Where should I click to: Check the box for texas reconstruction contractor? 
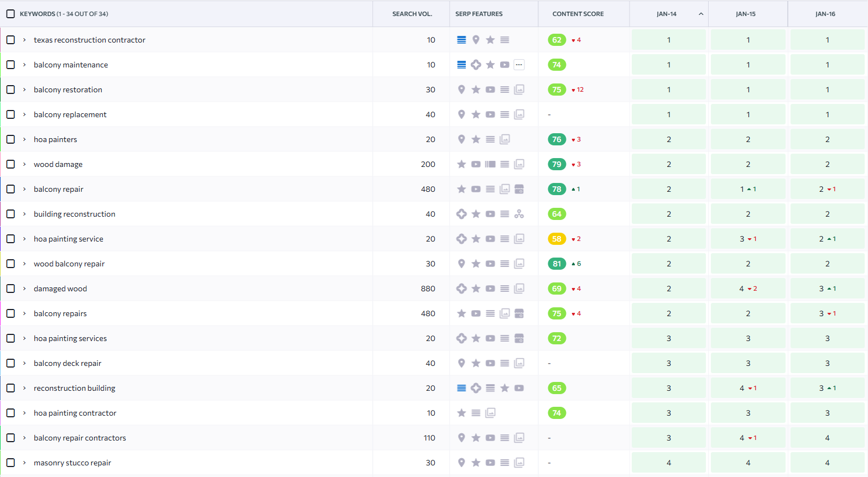11,40
